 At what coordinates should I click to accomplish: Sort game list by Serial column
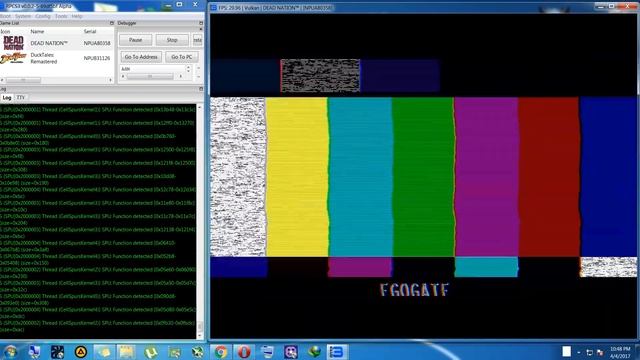tap(90, 31)
